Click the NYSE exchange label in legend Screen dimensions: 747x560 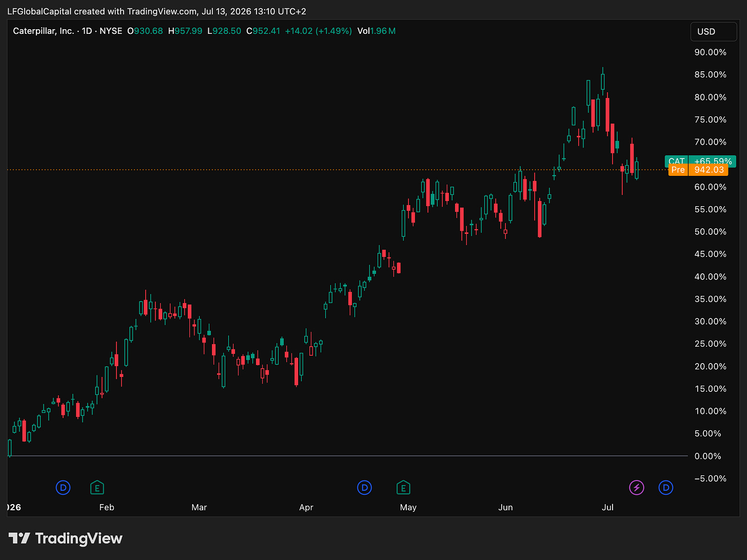point(111,31)
